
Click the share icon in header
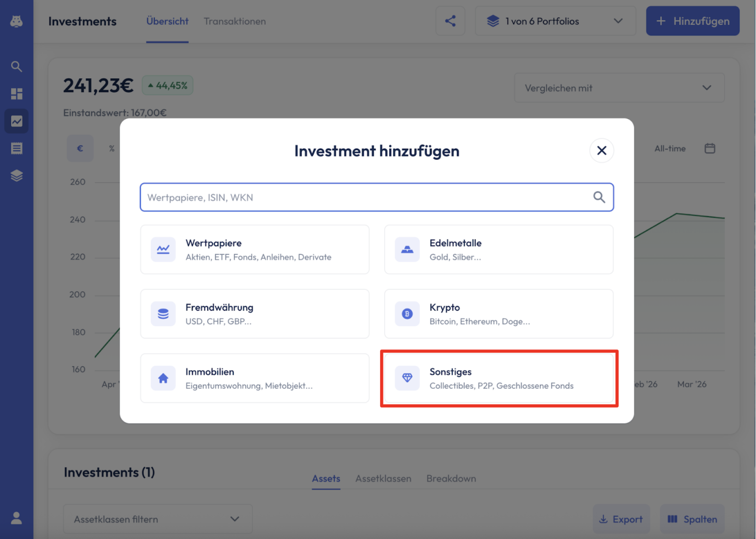pos(450,21)
